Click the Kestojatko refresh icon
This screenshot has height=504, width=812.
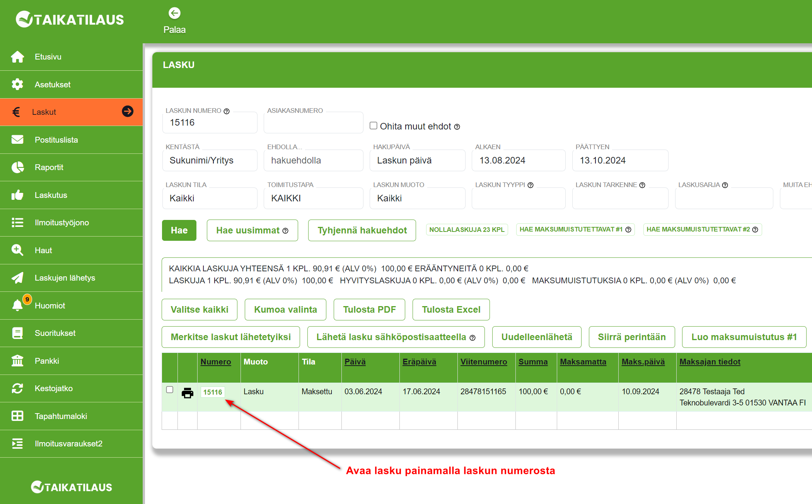pos(17,388)
